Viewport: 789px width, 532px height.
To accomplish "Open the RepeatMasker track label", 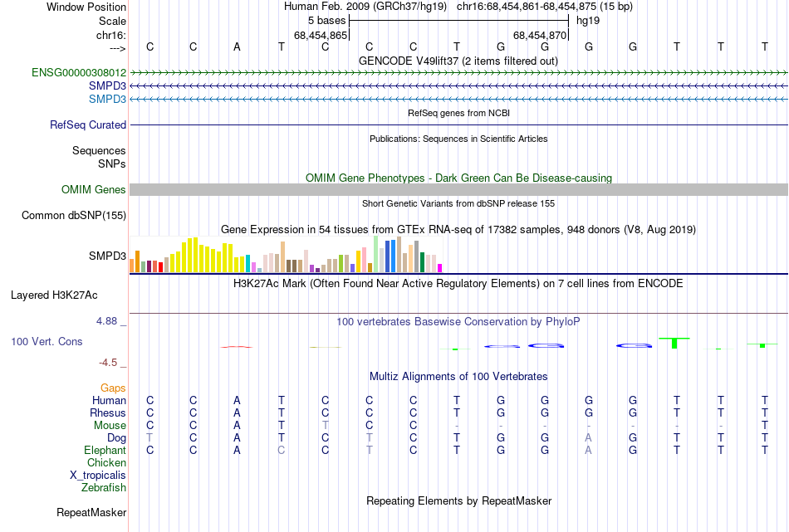I will tap(91, 512).
